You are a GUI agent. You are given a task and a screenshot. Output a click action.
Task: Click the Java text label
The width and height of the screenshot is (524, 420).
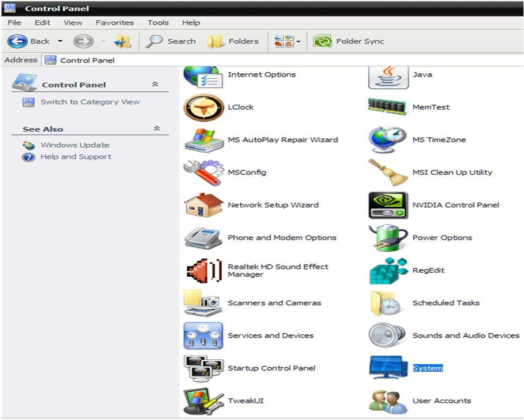(423, 74)
